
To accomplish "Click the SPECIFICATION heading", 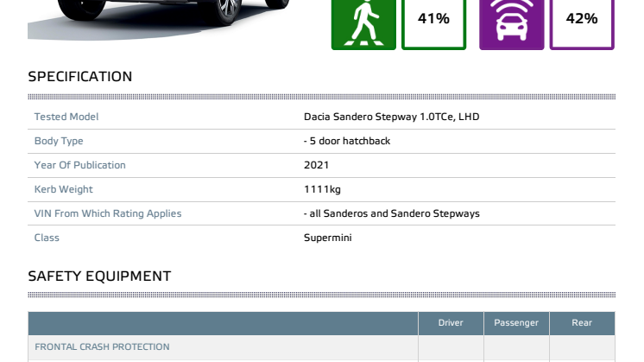I will 80,76.
